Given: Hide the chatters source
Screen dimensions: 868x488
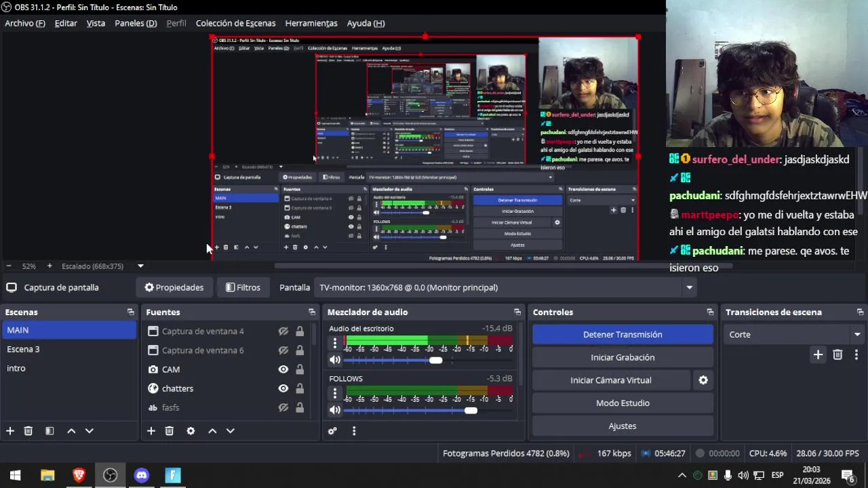Looking at the screenshot, I should [x=283, y=388].
